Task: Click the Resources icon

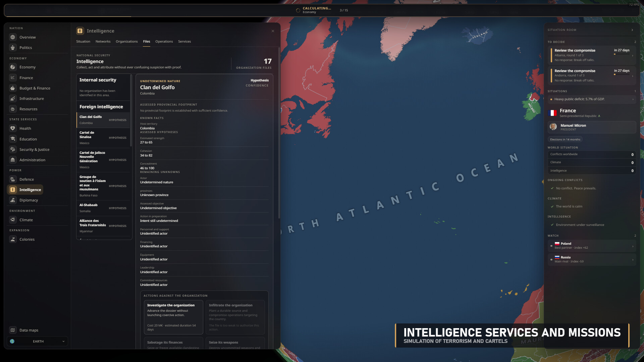Action: tap(13, 109)
